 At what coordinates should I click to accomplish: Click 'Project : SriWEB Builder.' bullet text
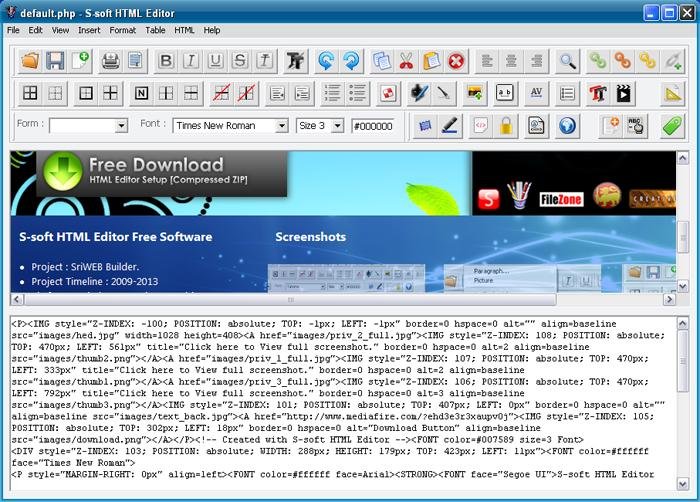pyautogui.click(x=85, y=267)
